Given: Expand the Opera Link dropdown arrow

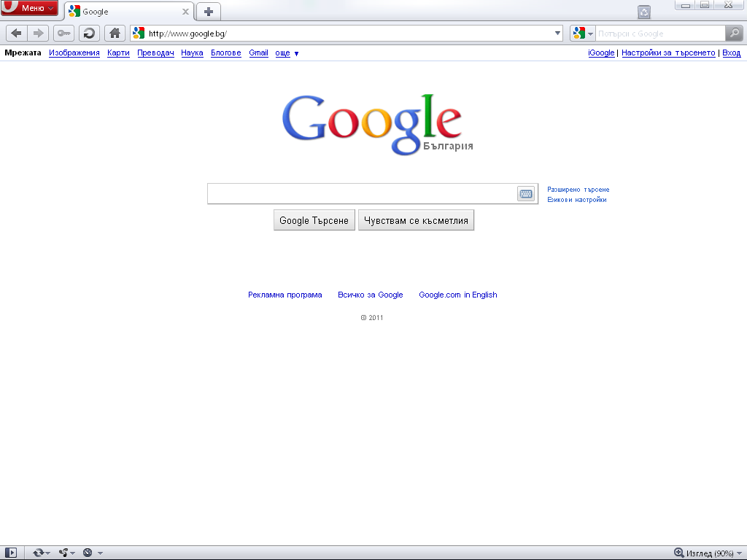Looking at the screenshot, I should click(x=48, y=553).
